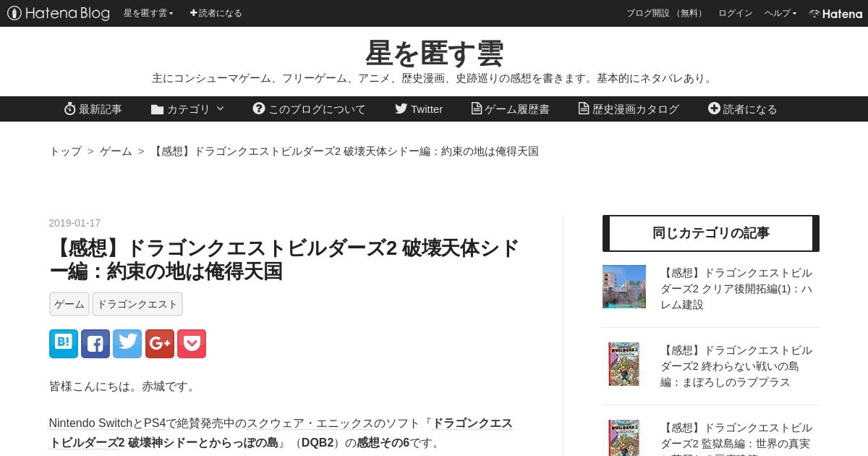Click the PS4 keyword link

[x=155, y=423]
